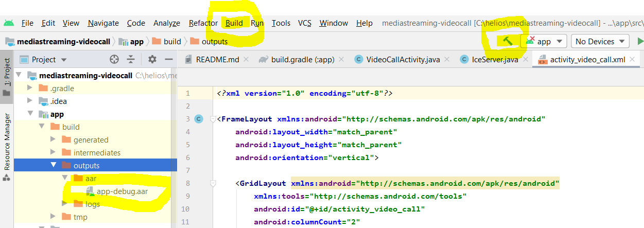Click the app-debug.aar file icon
644x228 pixels.
coord(90,191)
